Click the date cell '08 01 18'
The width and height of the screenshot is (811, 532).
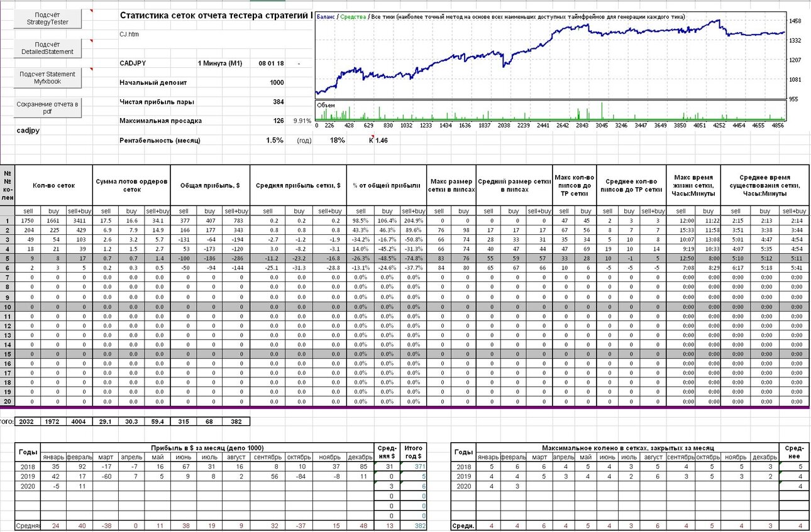[271, 63]
